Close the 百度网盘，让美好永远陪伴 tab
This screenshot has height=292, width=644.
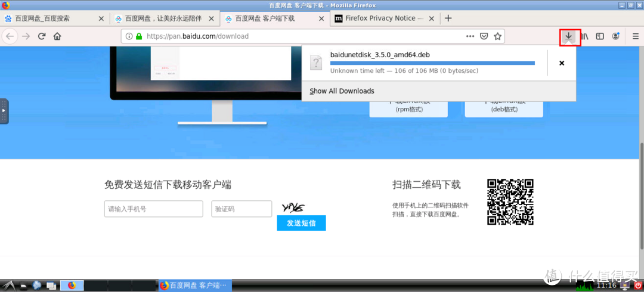click(211, 18)
